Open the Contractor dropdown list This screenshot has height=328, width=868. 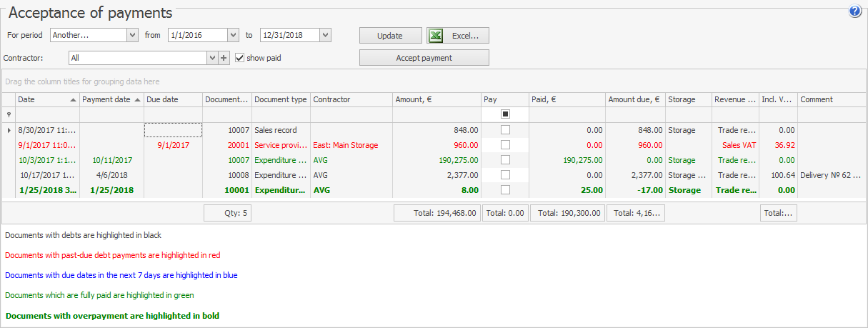point(212,58)
